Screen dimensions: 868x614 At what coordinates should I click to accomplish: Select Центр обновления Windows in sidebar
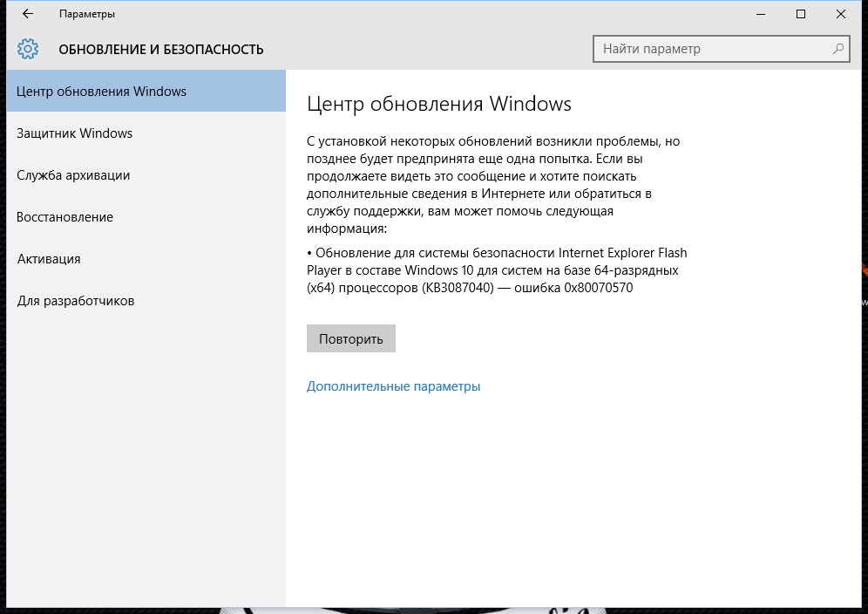101,92
